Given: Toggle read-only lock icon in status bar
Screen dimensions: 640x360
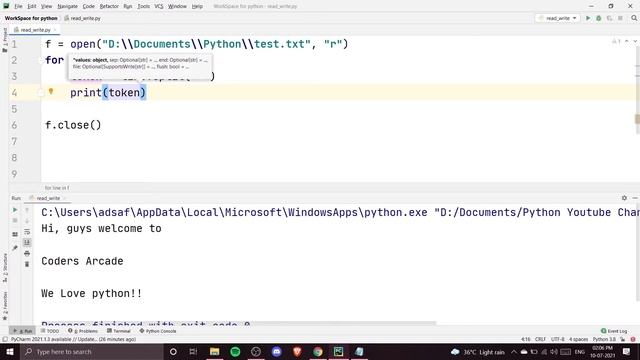Looking at the screenshot, I should coord(623,339).
